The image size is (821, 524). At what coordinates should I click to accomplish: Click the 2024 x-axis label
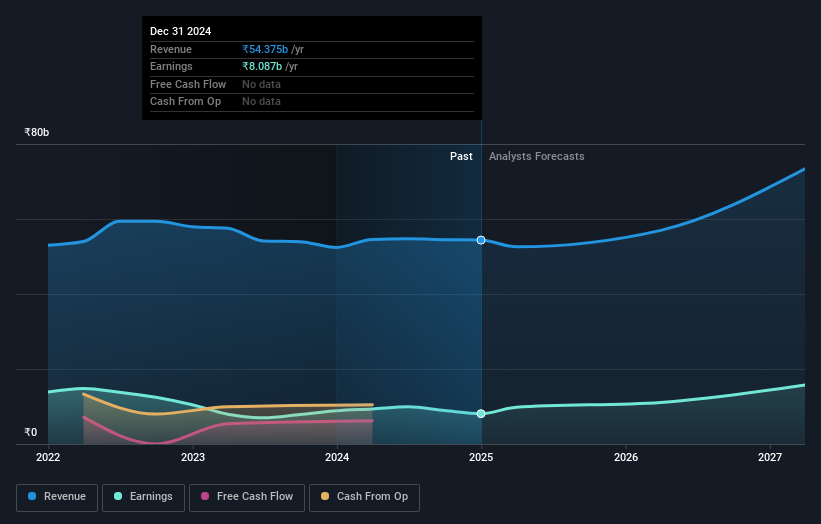point(337,458)
